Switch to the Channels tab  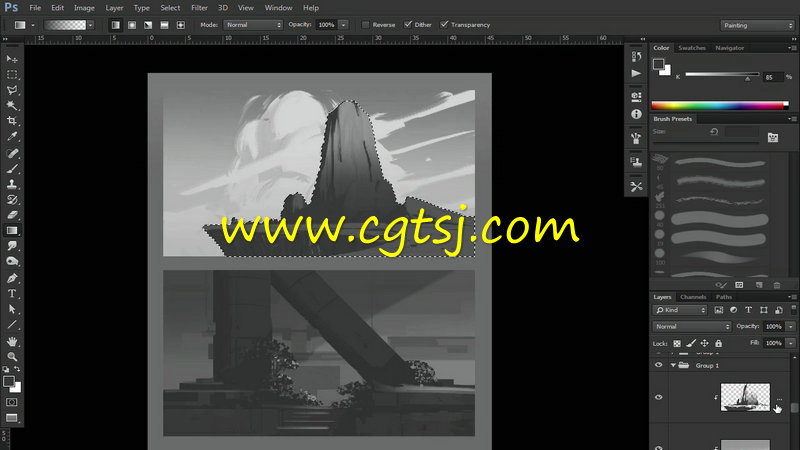pyautogui.click(x=693, y=297)
